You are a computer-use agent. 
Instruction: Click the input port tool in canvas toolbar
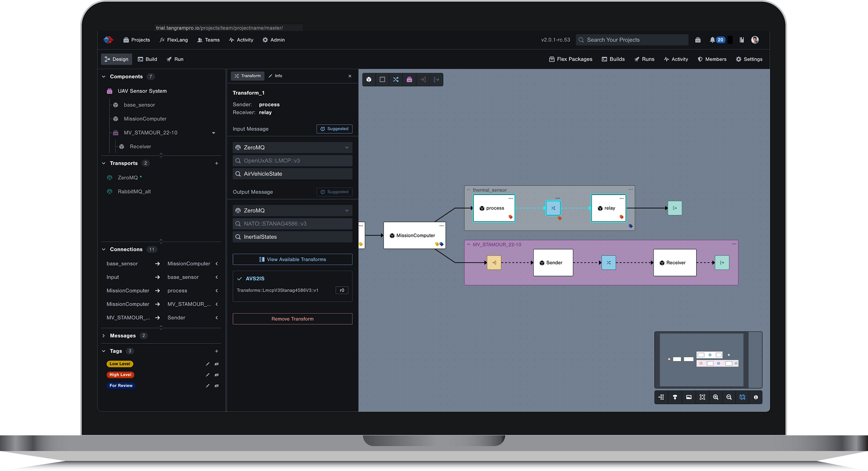(x=423, y=79)
